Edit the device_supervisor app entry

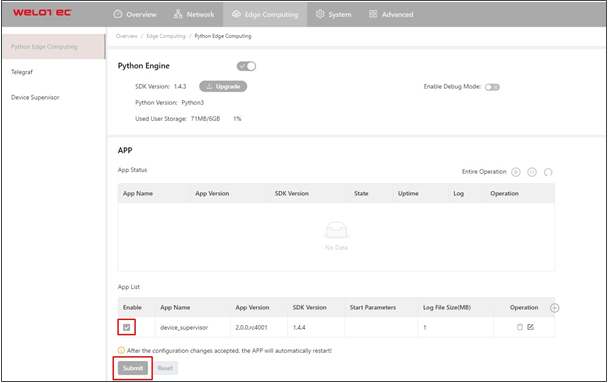click(x=530, y=327)
